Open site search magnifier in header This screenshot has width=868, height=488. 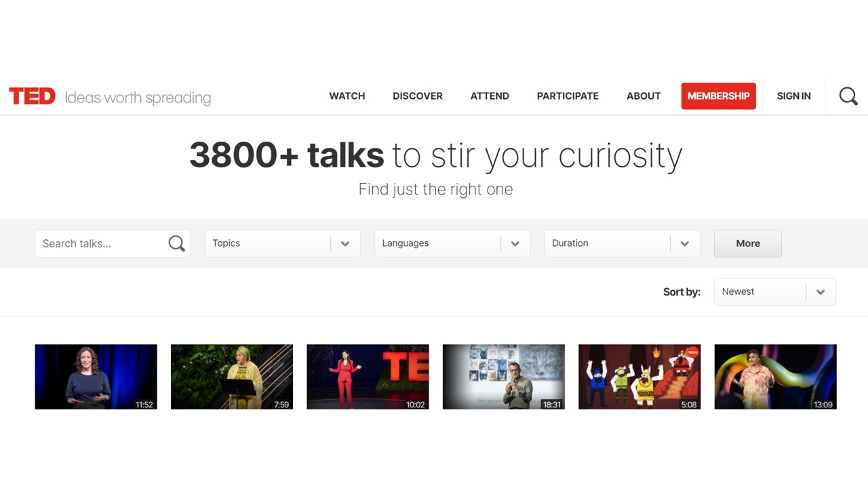pos(848,96)
